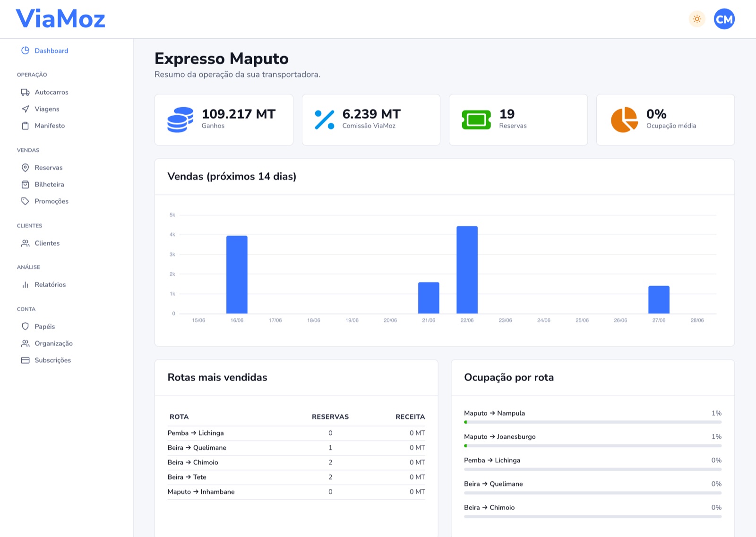Click the Promoções tag icon
Screen dimensions: 756x537
click(26, 201)
